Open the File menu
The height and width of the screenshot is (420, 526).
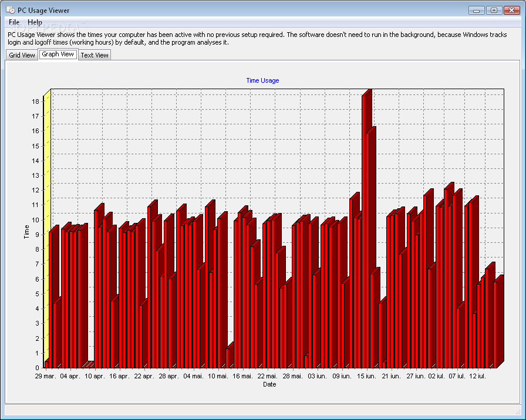click(x=14, y=22)
